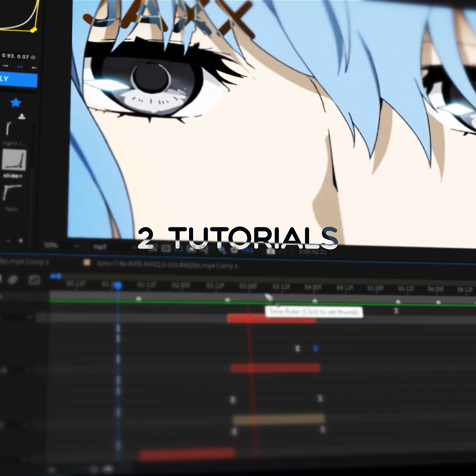Select right keyframe below second red bar
Image resolution: width=476 pixels, height=476 pixels.
click(320, 398)
